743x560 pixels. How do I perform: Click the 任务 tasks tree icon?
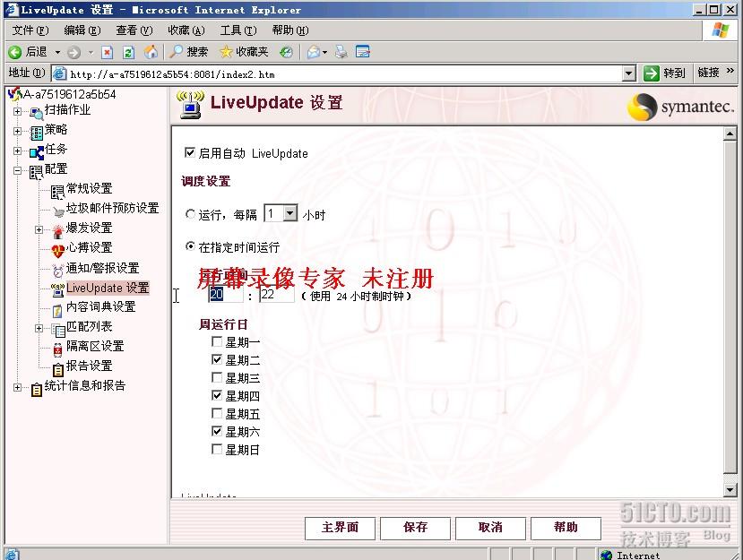(x=37, y=152)
